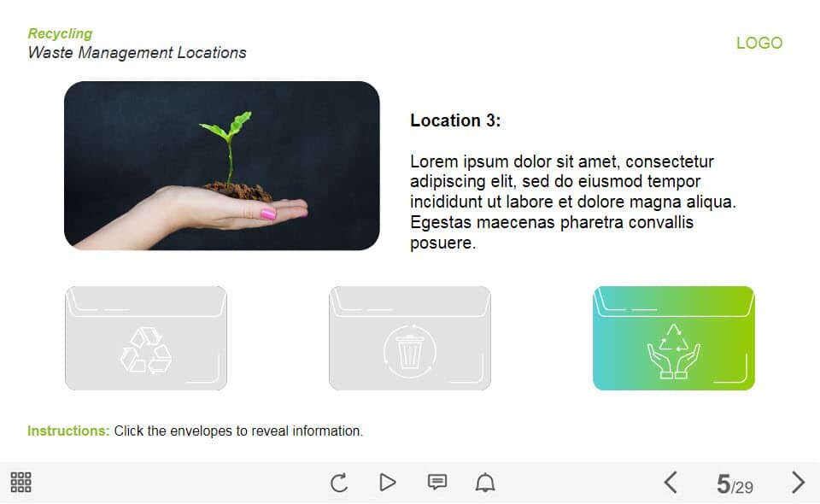Click the Waste Management Locations title
This screenshot has width=820, height=504.
[137, 52]
